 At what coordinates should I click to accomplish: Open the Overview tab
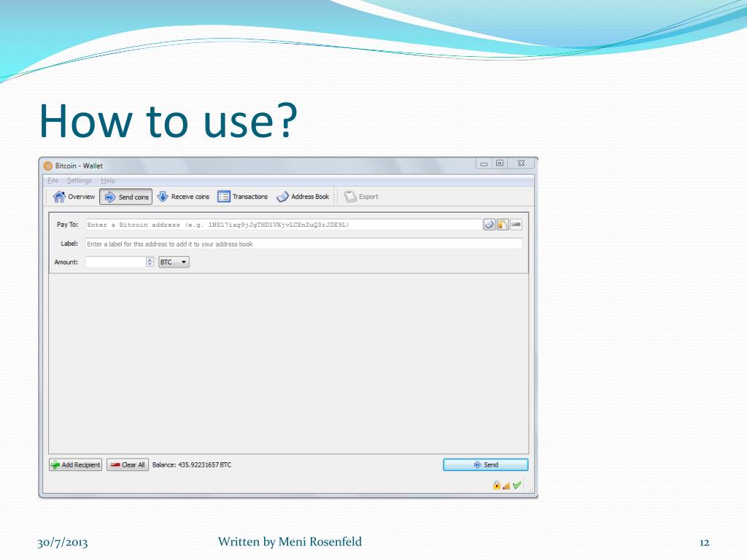[x=74, y=197]
